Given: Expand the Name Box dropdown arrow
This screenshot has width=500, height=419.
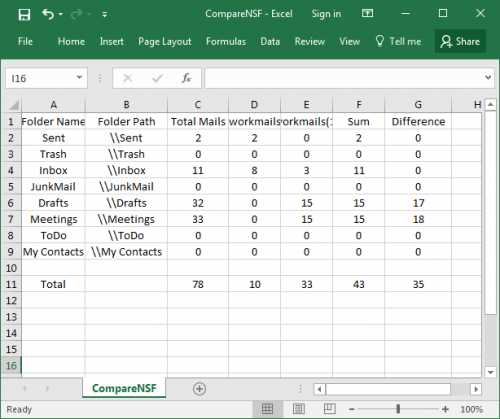Looking at the screenshot, I should pos(79,78).
